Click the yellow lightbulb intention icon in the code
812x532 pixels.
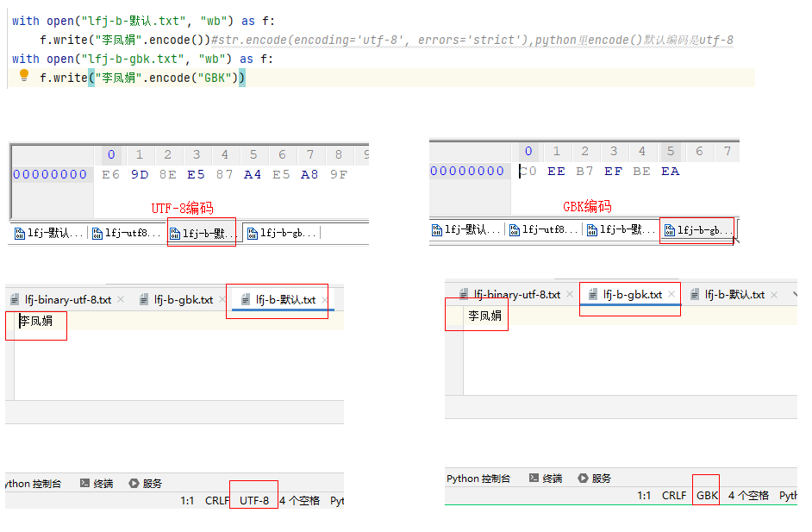tap(24, 76)
